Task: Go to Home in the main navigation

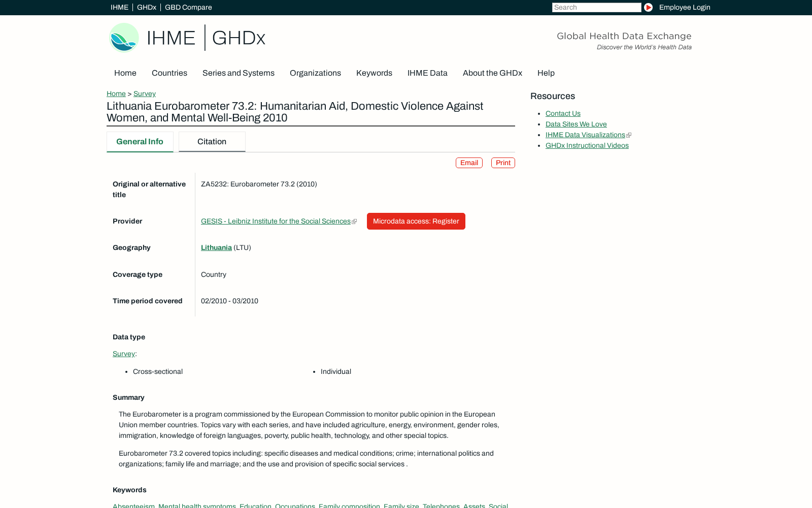Action: [125, 73]
